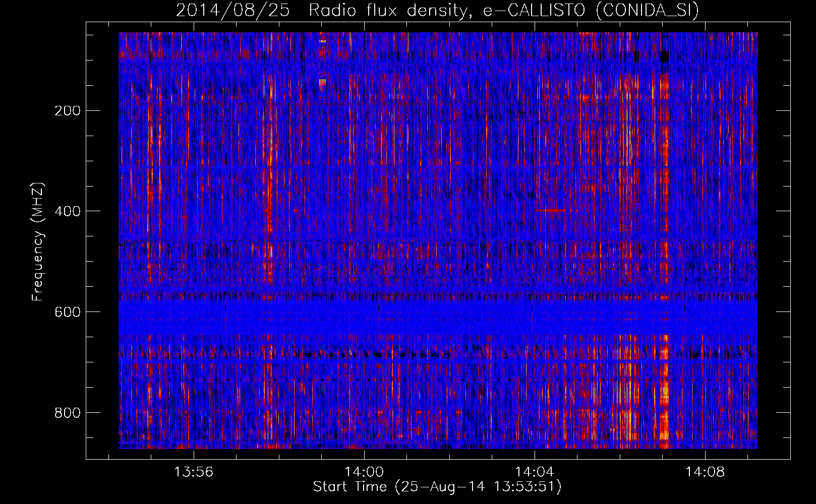Click the date "2014/08/25" in the title

click(x=233, y=10)
